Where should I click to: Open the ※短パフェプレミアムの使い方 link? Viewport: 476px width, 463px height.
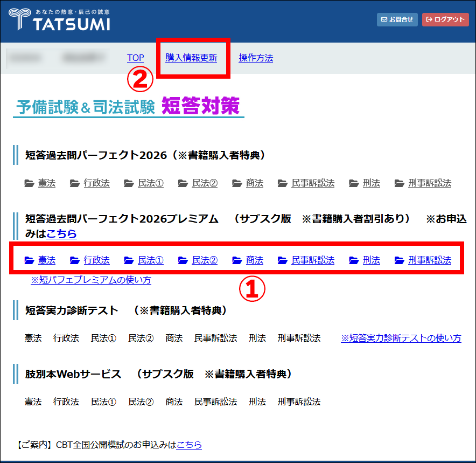pyautogui.click(x=91, y=280)
